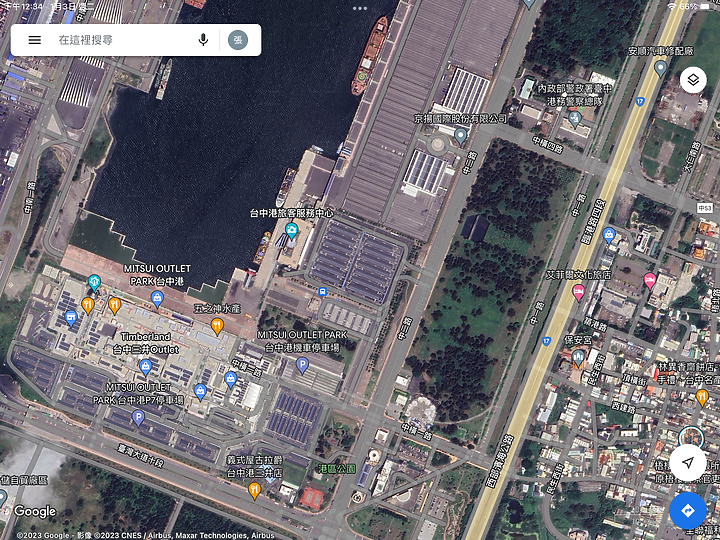The image size is (720, 540).
Task: Select the temple pin below 保安宮
Action: pyautogui.click(x=578, y=358)
